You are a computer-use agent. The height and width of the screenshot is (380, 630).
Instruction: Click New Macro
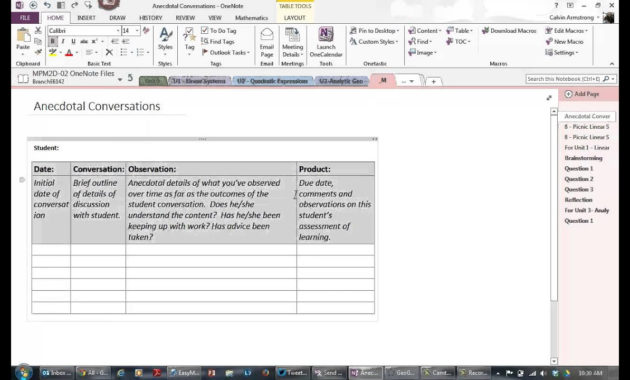(x=565, y=41)
